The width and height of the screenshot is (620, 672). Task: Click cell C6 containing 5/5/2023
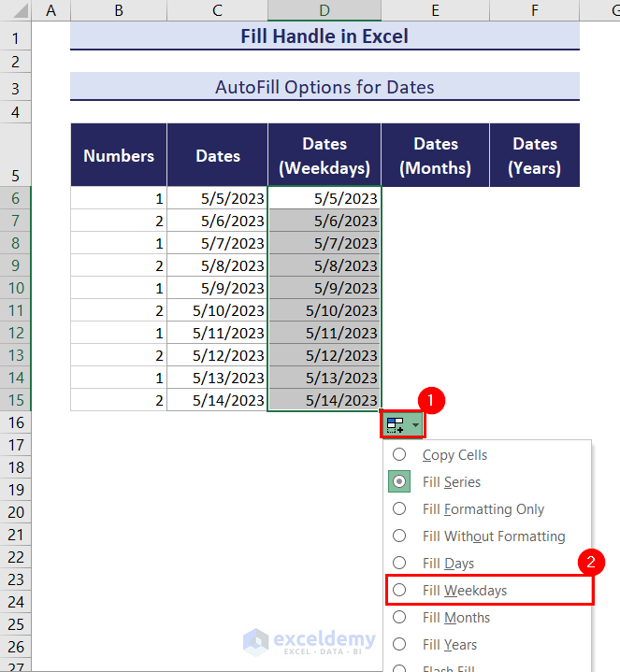pyautogui.click(x=217, y=198)
